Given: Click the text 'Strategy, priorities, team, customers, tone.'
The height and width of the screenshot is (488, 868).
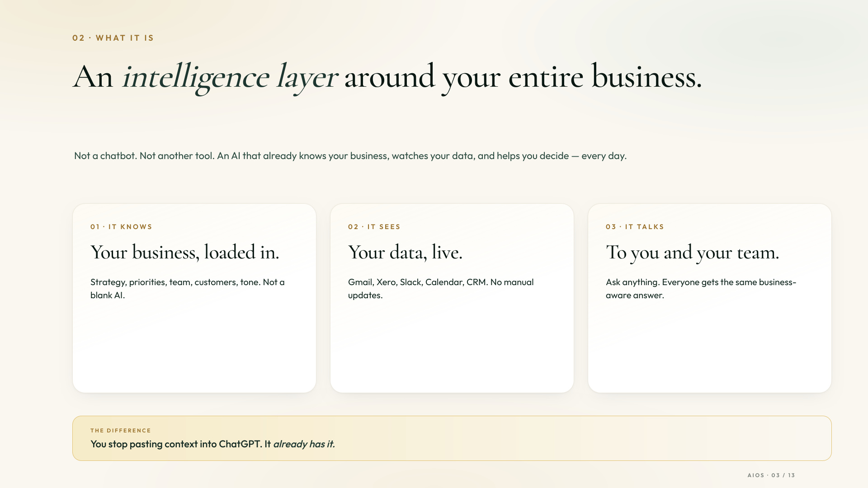Looking at the screenshot, I should 175,282.
